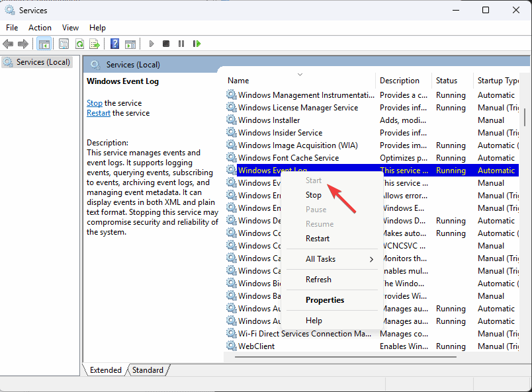Screen dimensions: 532x392
Task: Click Running status of Windows Font Cache Service
Action: coord(451,158)
